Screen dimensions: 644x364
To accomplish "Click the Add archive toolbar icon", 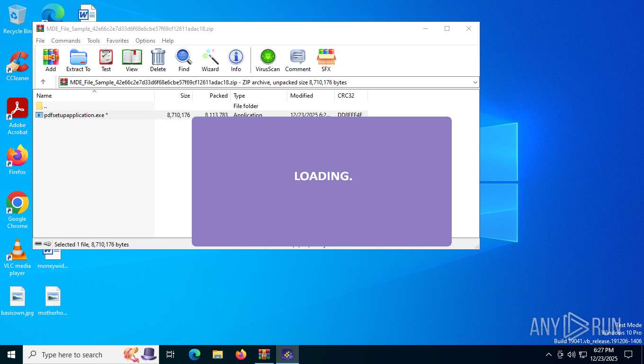I will 51,60.
